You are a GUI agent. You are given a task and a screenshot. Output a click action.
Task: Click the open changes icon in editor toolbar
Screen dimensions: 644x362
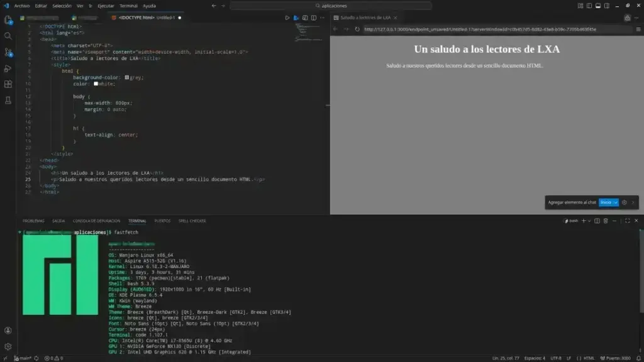(305, 18)
